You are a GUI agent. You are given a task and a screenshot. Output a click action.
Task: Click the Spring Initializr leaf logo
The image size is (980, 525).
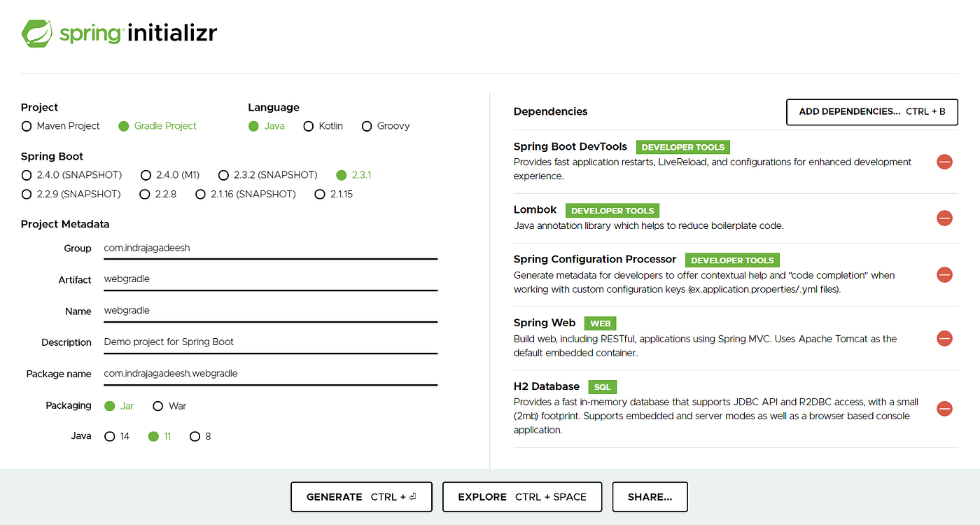click(36, 33)
